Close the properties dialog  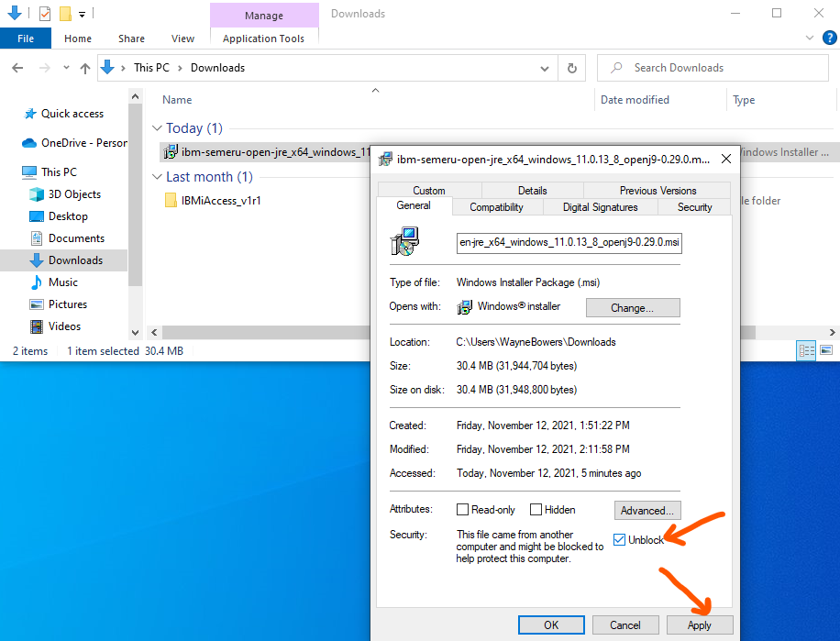[x=726, y=159]
